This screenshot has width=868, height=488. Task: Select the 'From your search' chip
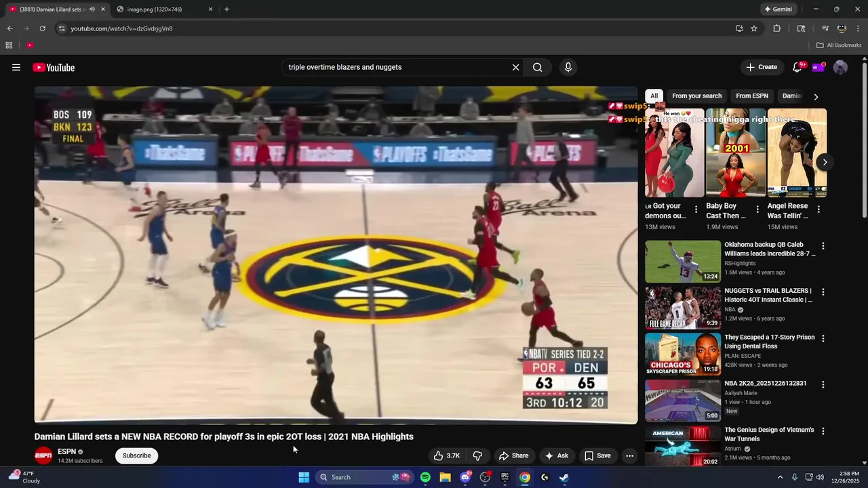coord(696,96)
